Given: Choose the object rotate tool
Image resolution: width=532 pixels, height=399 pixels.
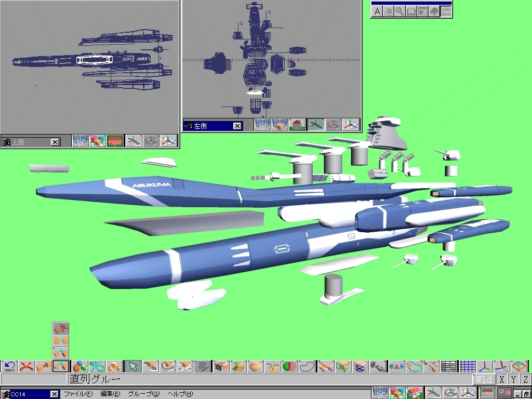Looking at the screenshot, I should [x=168, y=366].
